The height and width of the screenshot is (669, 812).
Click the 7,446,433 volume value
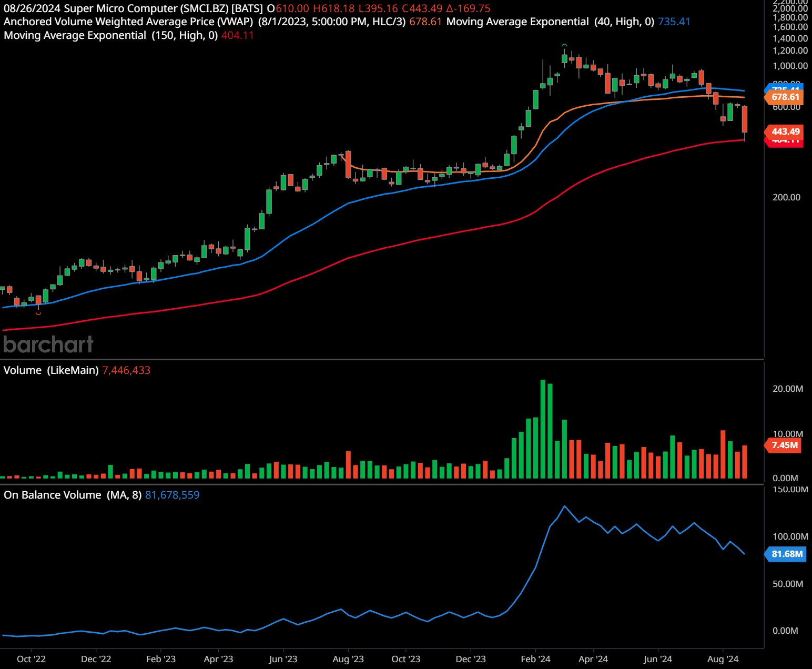(126, 370)
